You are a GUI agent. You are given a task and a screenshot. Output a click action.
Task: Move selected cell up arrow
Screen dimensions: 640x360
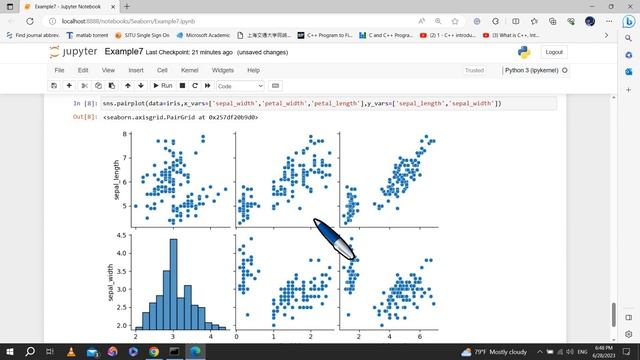click(x=128, y=86)
